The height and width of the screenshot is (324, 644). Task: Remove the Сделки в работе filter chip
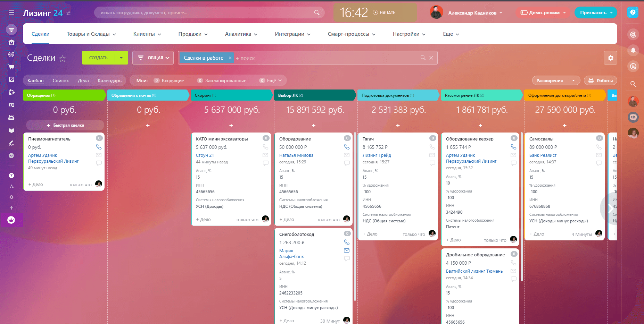230,58
